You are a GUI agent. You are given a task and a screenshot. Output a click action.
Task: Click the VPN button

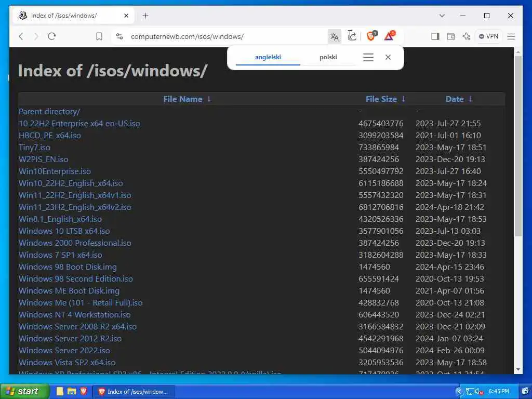point(488,36)
